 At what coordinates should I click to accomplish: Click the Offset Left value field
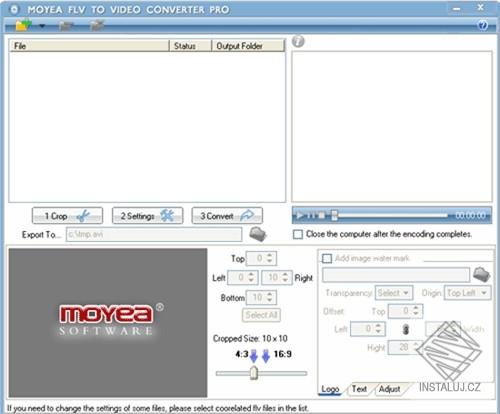tap(362, 329)
